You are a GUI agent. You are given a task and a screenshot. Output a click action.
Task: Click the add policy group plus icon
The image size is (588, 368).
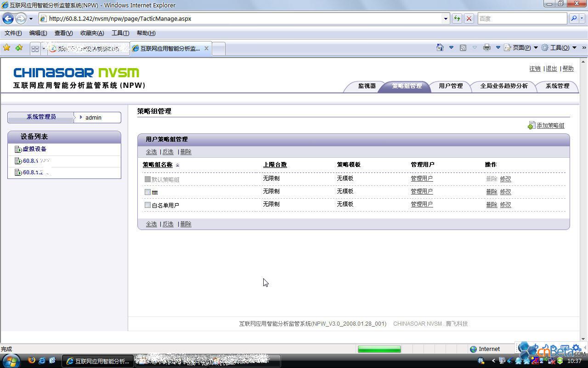pos(531,126)
